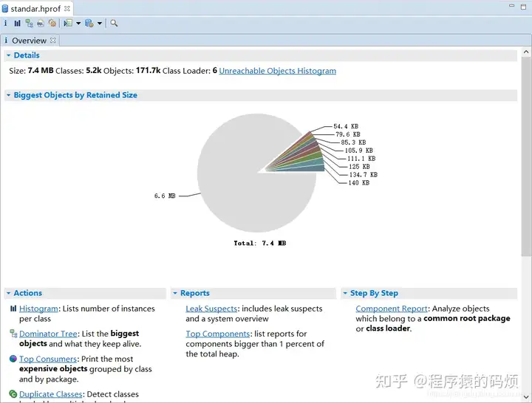Open the dropdown arrow next to query browser icon

[x=100, y=24]
